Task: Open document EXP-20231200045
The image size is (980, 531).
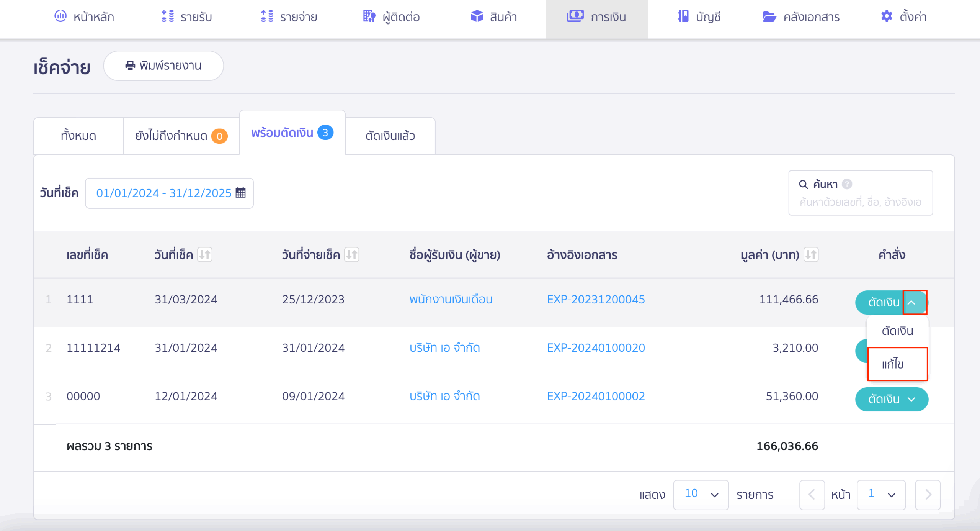Action: pos(596,299)
